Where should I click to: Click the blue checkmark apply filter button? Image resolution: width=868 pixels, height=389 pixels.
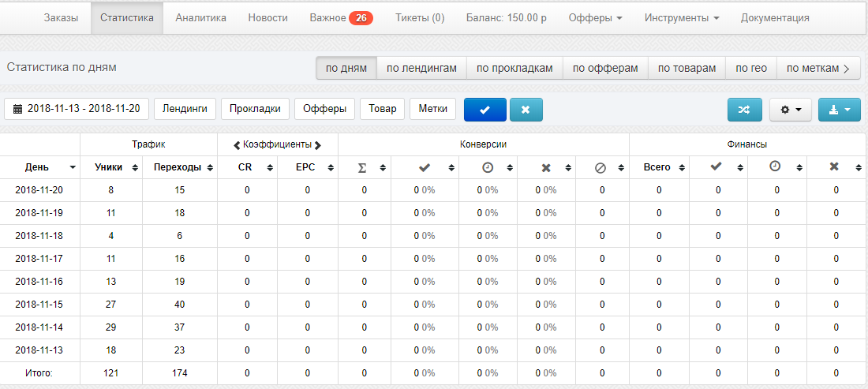(485, 110)
